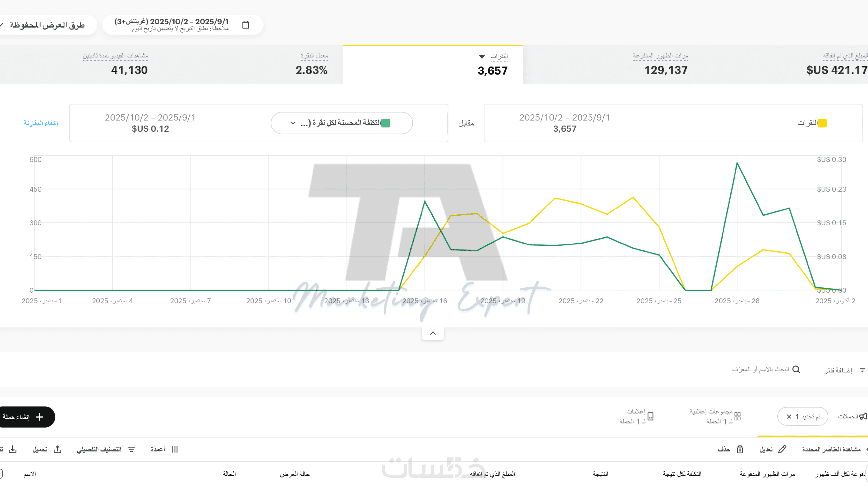The height and width of the screenshot is (488, 868).
Task: Click the إضافة فلتر filter button
Action: coord(845,370)
